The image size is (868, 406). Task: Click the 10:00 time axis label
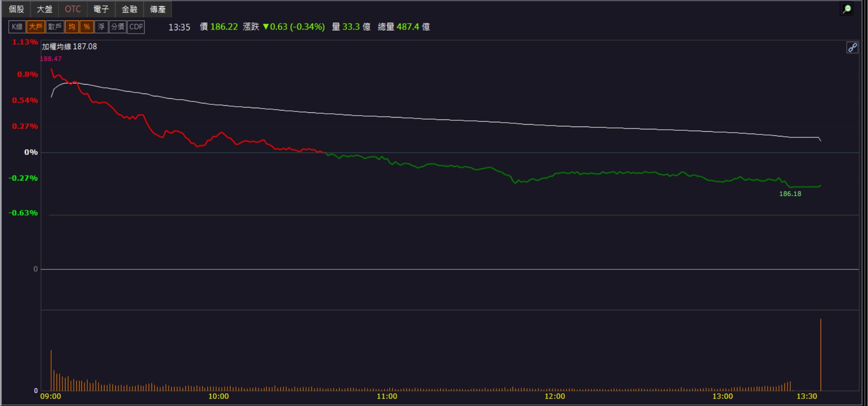point(218,396)
